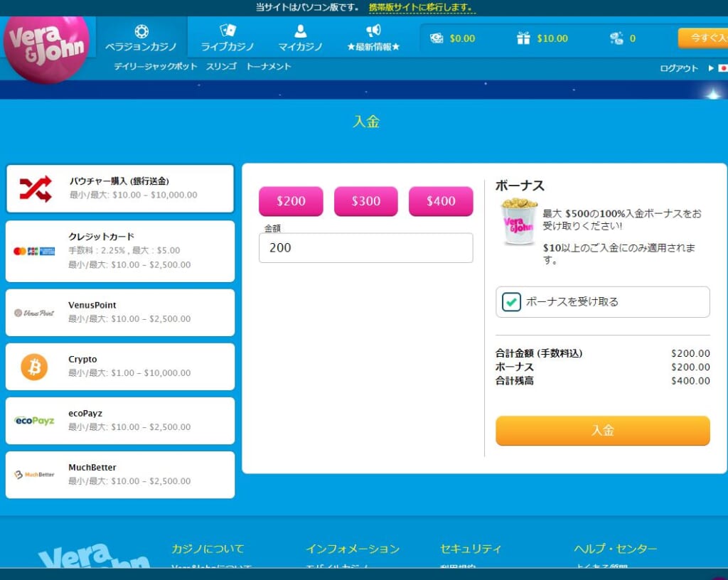Screen dimensions: 728x580
Task: Open デイリージャックポット menu item
Action: click(156, 66)
